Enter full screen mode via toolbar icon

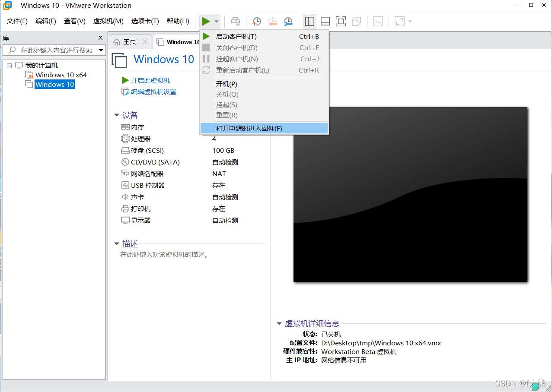click(x=341, y=21)
